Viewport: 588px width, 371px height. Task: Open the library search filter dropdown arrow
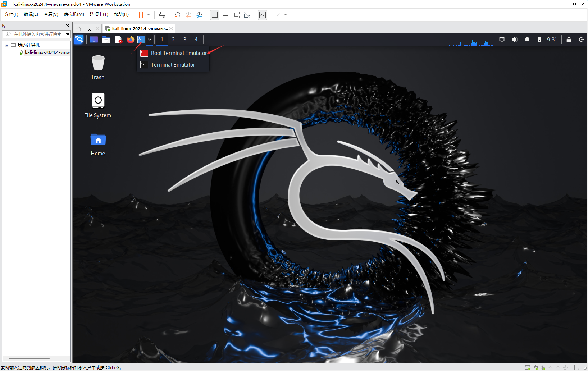coord(68,34)
